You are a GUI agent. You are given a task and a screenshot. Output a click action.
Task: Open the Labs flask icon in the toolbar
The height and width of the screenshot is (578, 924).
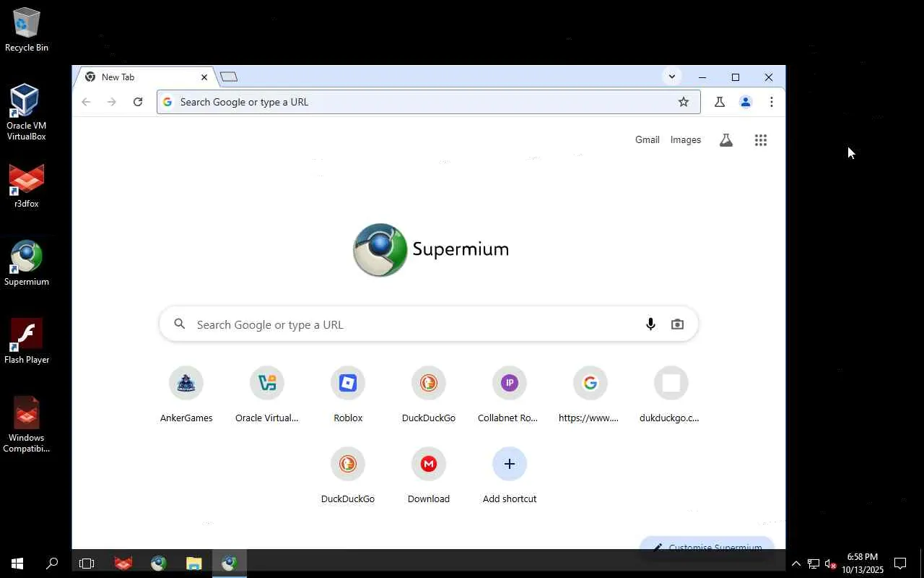pos(720,102)
